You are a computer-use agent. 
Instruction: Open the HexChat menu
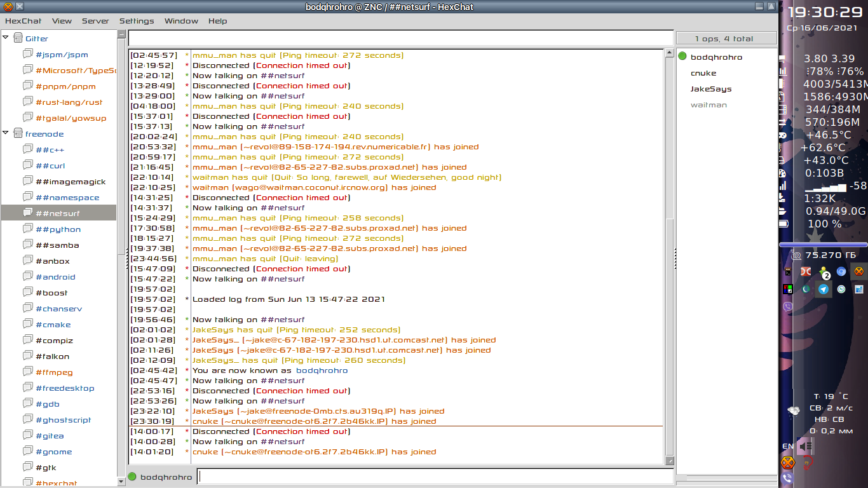click(23, 21)
